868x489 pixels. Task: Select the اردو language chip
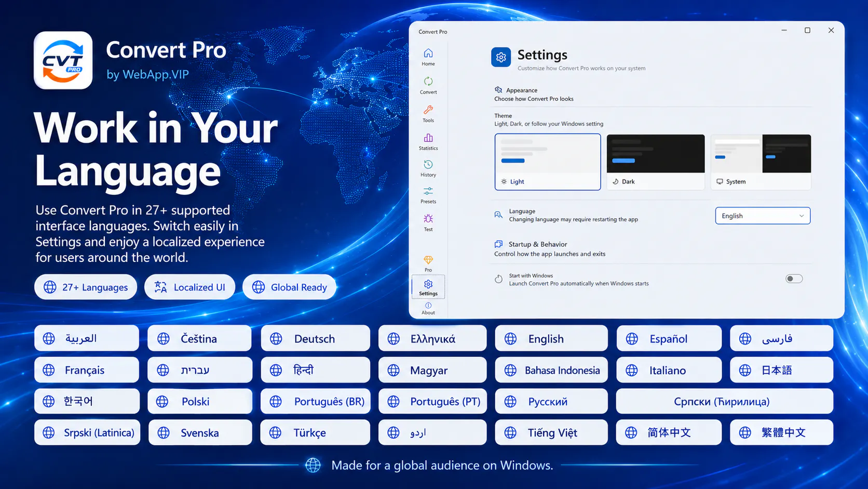pyautogui.click(x=432, y=432)
